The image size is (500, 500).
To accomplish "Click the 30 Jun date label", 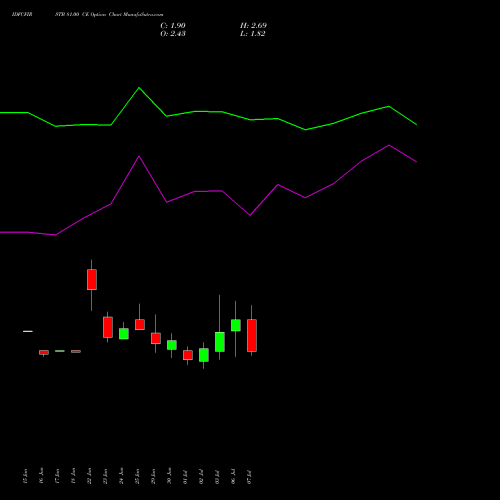I will [169, 476].
